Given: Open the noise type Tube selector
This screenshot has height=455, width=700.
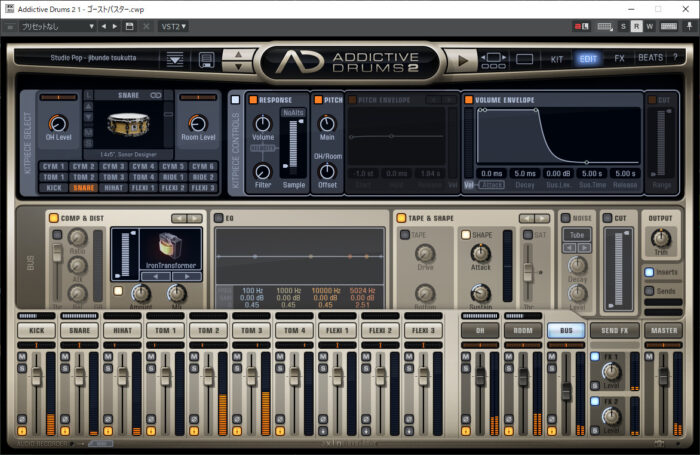Looking at the screenshot, I should pyautogui.click(x=577, y=235).
